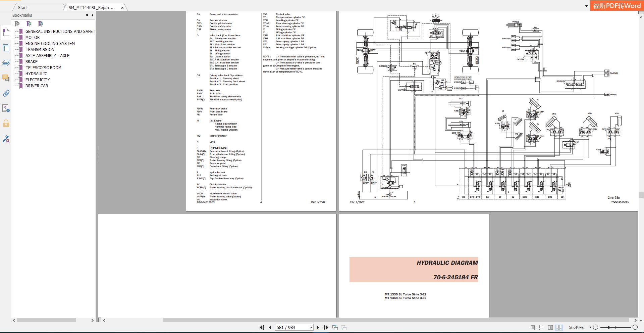Zoom in with the plus button
The width and height of the screenshot is (644, 333).
click(635, 327)
